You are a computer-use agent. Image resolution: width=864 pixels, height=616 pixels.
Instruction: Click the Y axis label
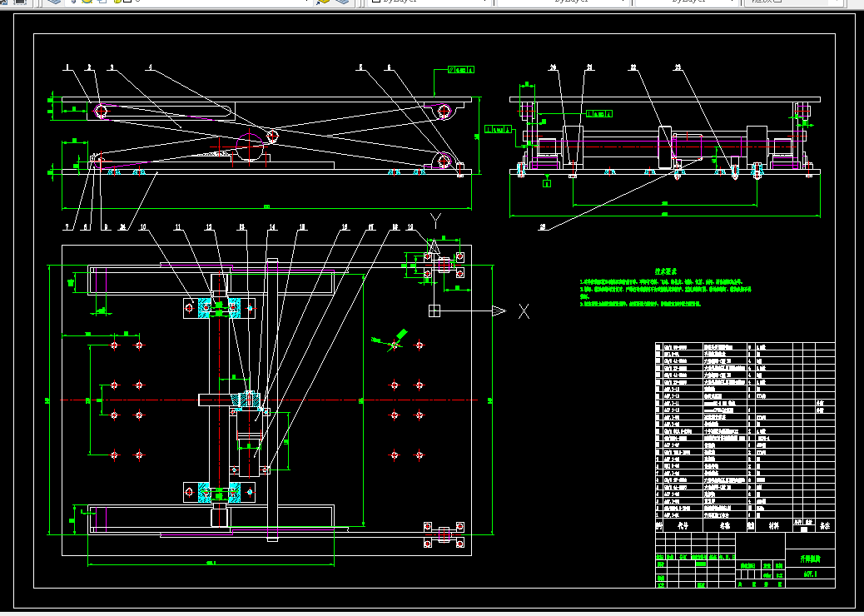(436, 221)
